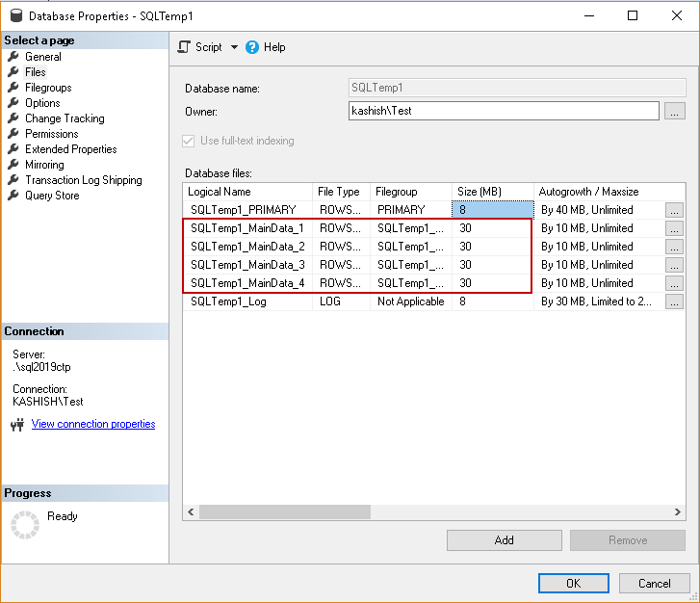Click the scroll left arrow of files grid
This screenshot has height=603, width=700.
[191, 511]
